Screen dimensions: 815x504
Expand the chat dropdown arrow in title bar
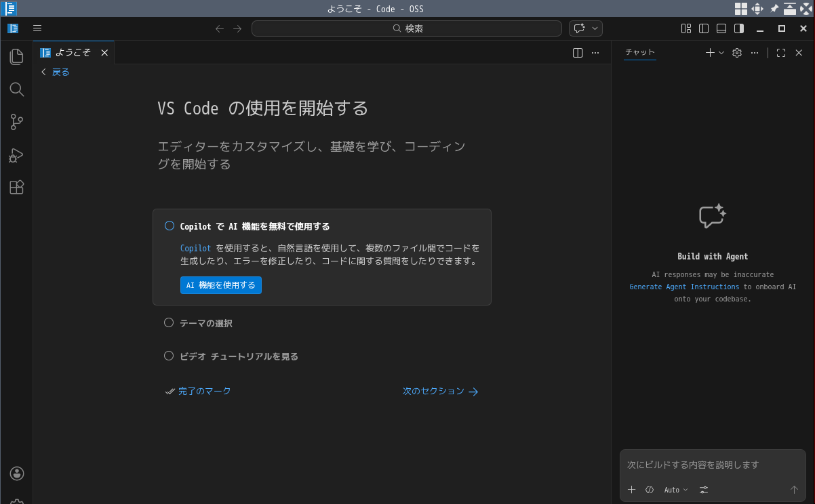[595, 28]
